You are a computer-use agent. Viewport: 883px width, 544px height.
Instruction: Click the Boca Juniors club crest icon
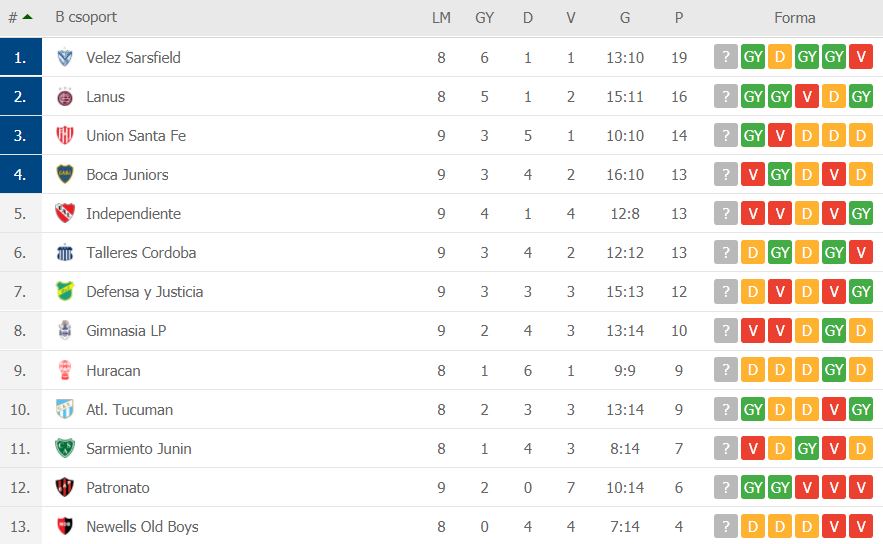click(65, 175)
